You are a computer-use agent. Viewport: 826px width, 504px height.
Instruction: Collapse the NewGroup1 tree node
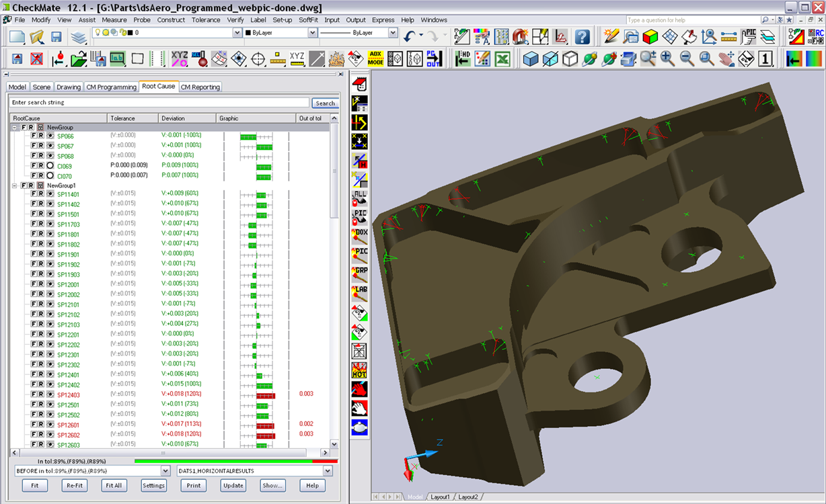click(15, 185)
